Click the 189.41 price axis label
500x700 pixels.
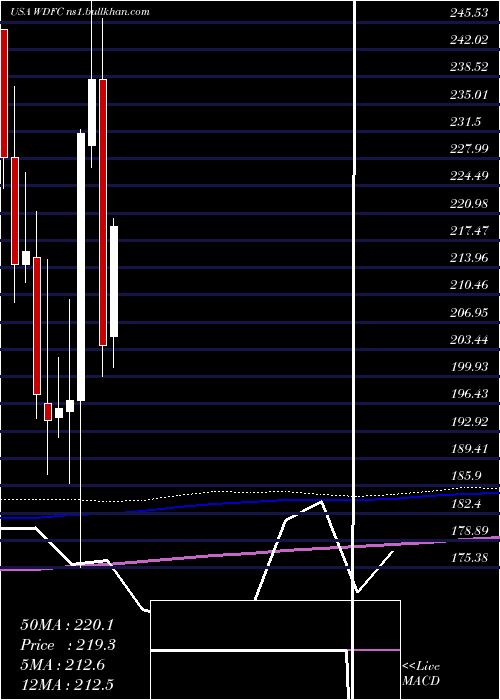click(469, 449)
